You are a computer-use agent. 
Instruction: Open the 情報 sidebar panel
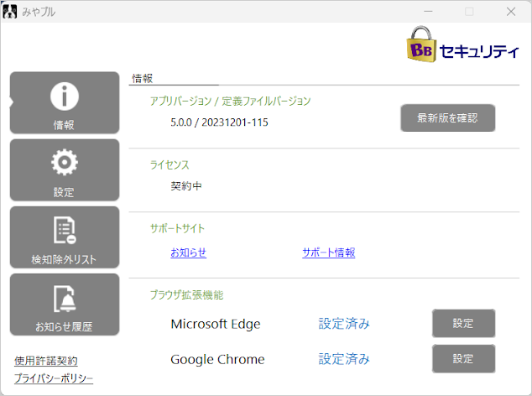(x=65, y=102)
